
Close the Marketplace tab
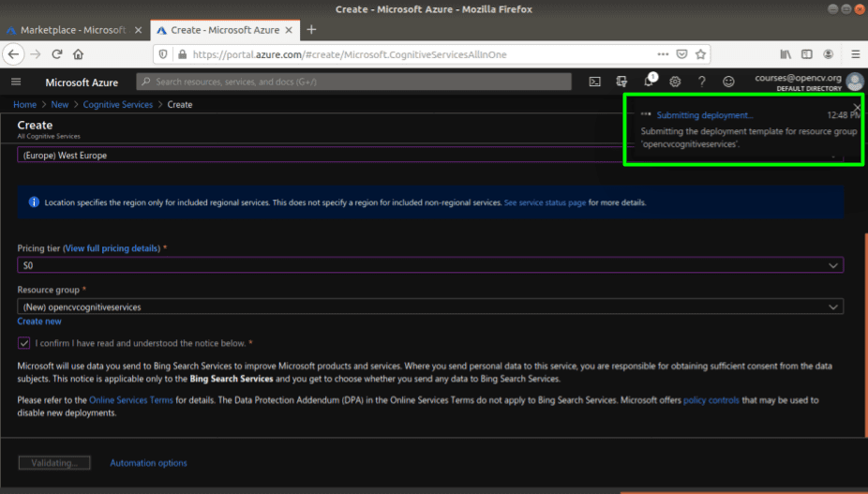pos(139,30)
